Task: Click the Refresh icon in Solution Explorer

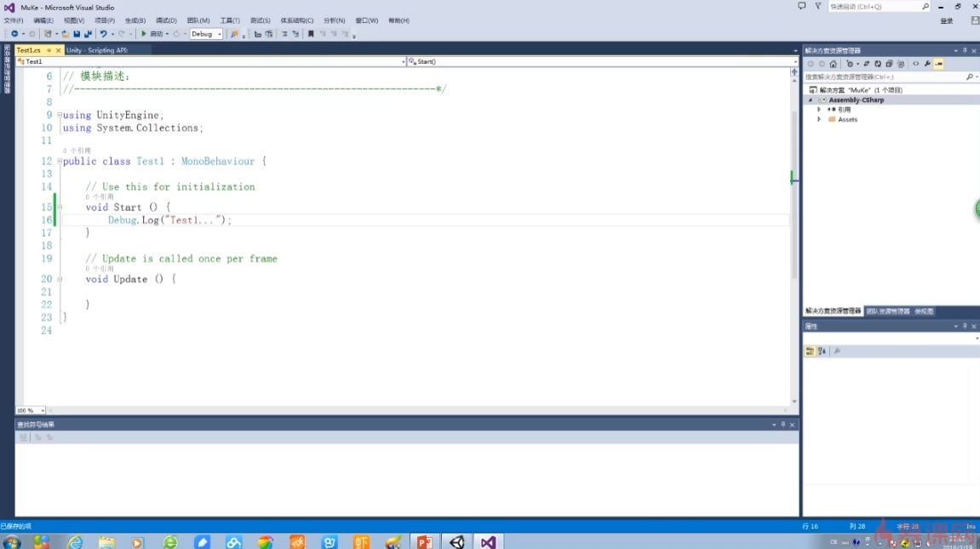Action: tap(878, 64)
